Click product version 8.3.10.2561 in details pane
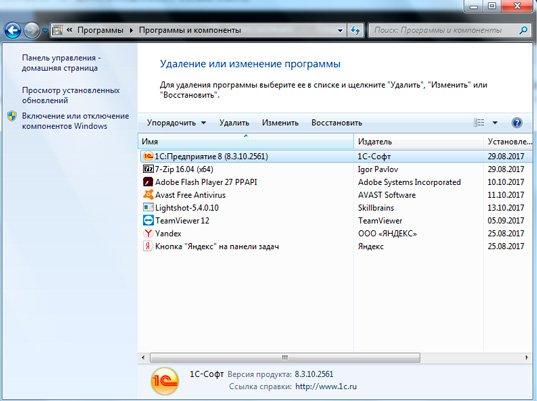The image size is (537, 401). 314,374
